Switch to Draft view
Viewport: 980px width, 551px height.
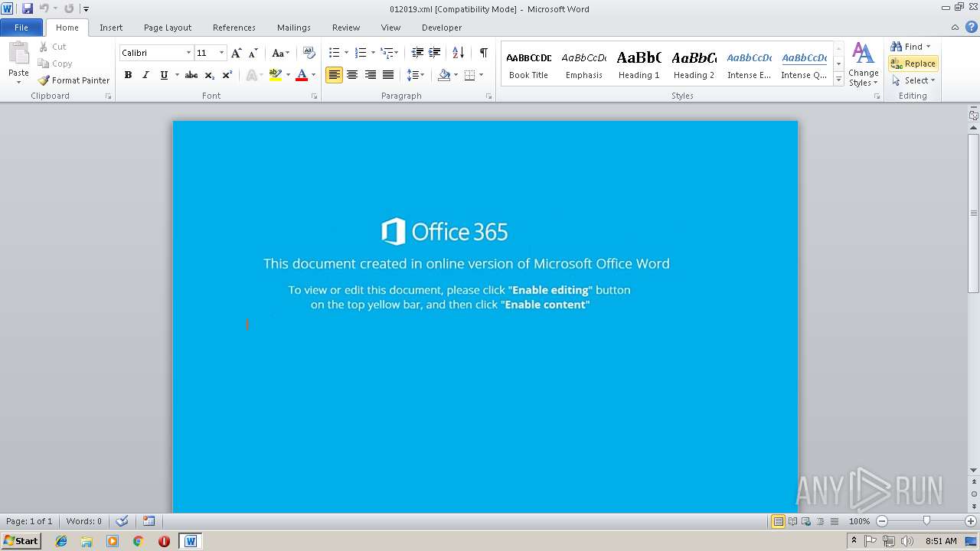(833, 521)
